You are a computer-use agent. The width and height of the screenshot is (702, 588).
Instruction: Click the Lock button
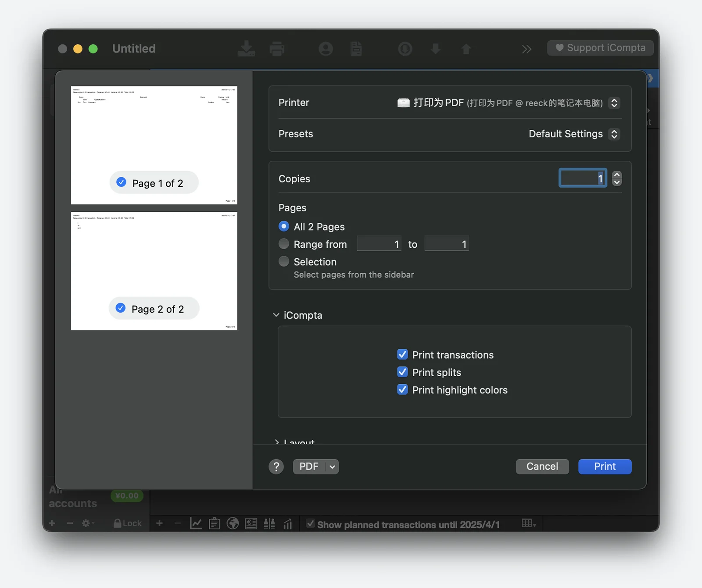128,523
